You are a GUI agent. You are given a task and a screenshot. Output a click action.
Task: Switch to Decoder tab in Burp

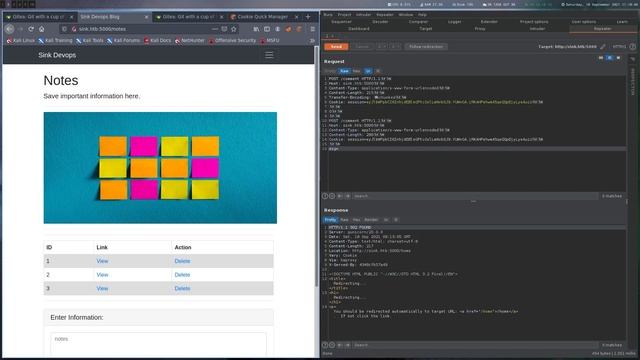pyautogui.click(x=380, y=22)
